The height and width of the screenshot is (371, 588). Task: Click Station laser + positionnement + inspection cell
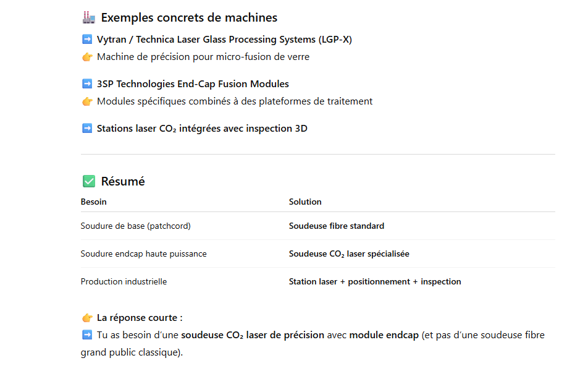[374, 282]
